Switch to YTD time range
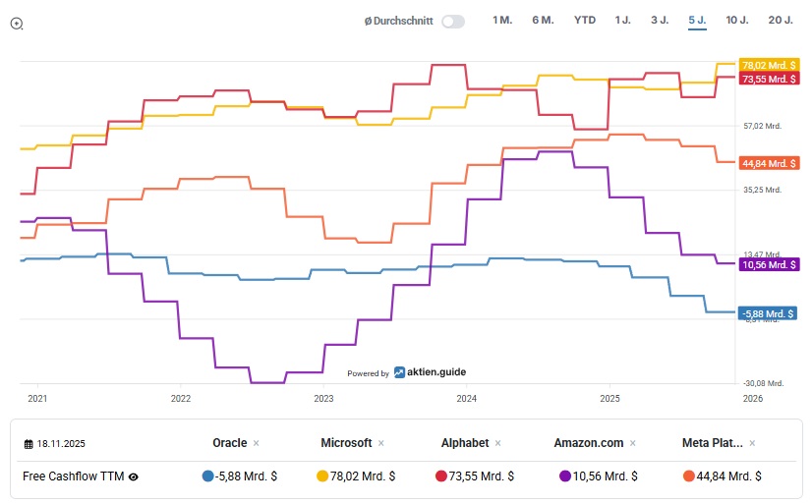812x504 pixels. point(585,21)
